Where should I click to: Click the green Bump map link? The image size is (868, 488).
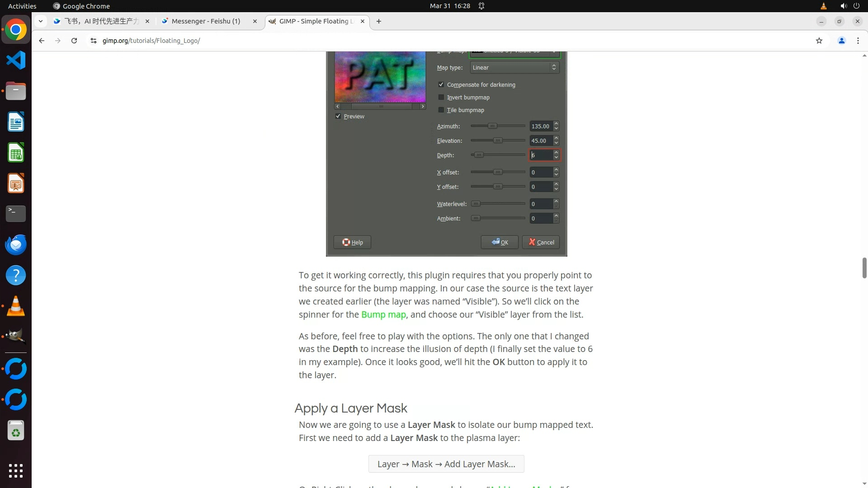(383, 314)
